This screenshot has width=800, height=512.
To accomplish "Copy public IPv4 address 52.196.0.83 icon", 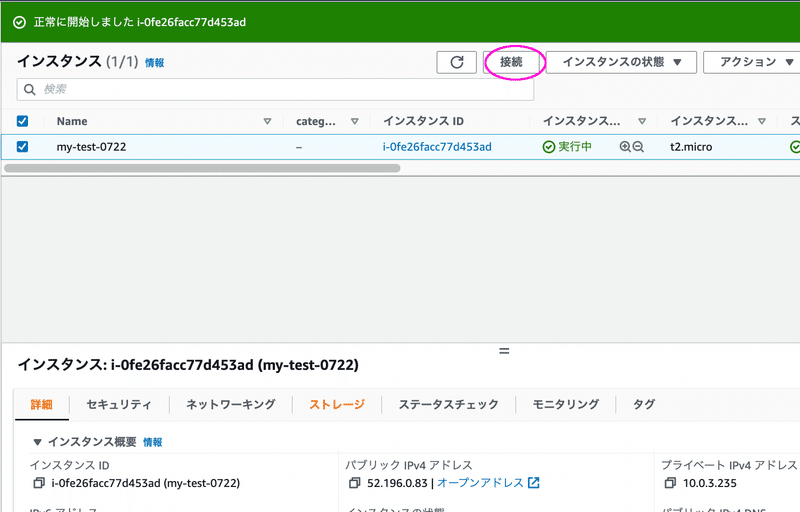I will (x=354, y=483).
